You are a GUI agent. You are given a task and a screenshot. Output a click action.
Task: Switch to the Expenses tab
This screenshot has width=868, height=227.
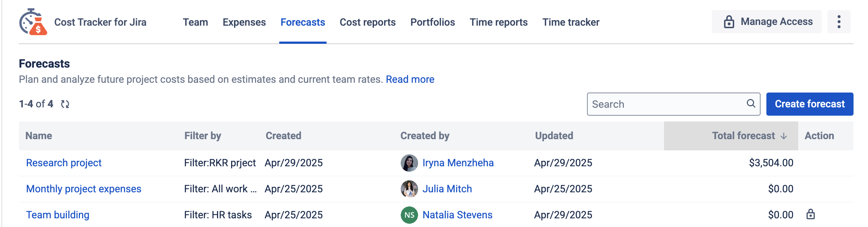pos(244,22)
